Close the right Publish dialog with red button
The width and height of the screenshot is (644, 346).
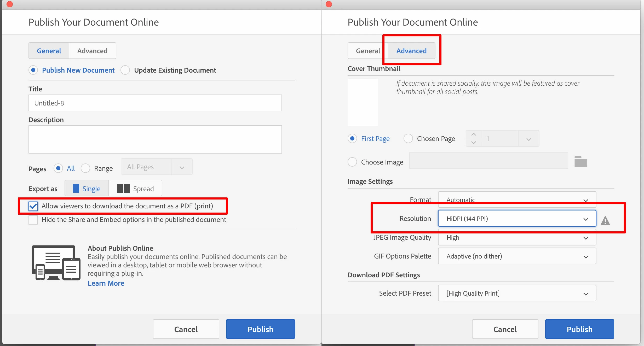(329, 4)
